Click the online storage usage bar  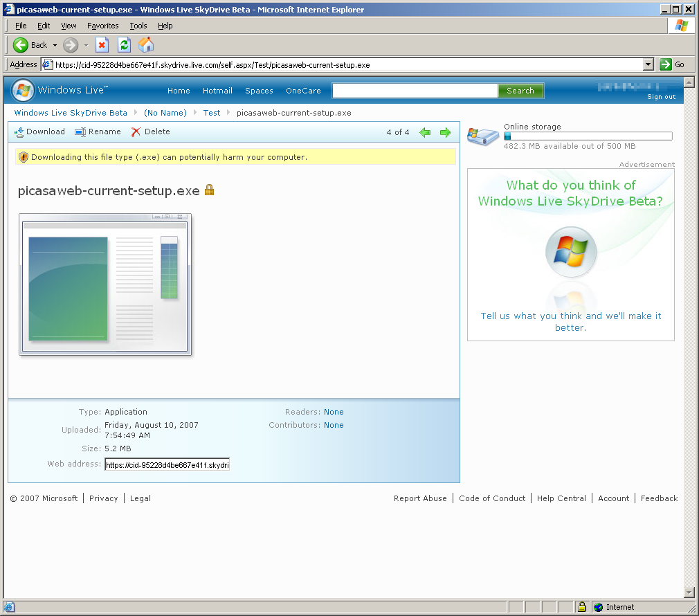pos(588,136)
